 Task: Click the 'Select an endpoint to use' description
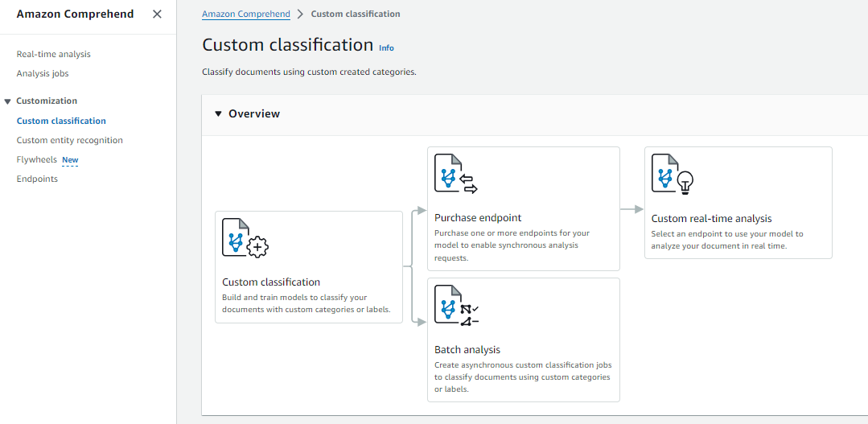727,241
